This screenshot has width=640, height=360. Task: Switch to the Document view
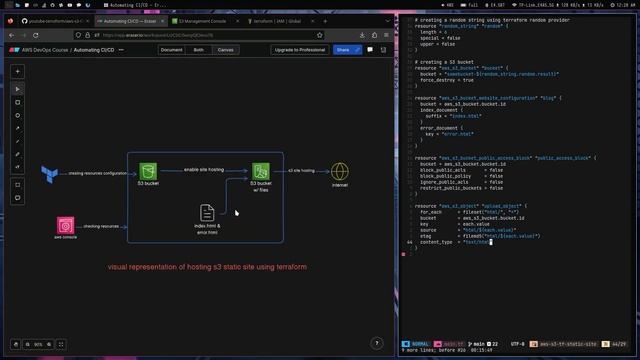coord(171,50)
